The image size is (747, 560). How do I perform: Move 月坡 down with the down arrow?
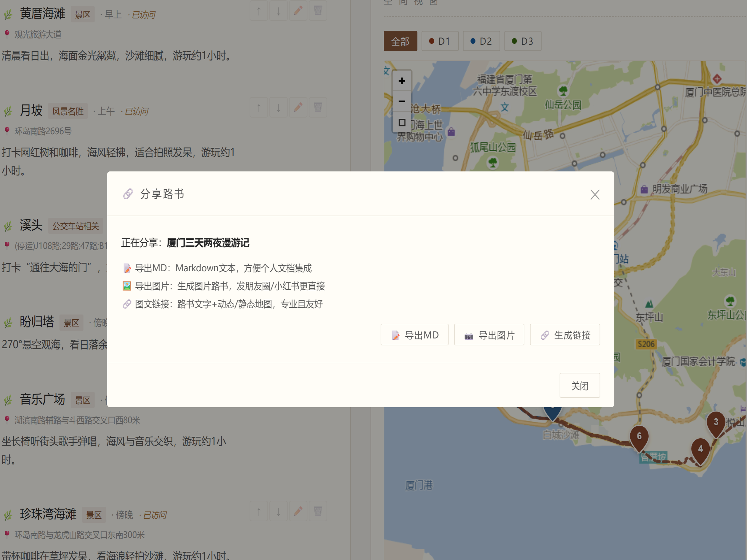(278, 108)
